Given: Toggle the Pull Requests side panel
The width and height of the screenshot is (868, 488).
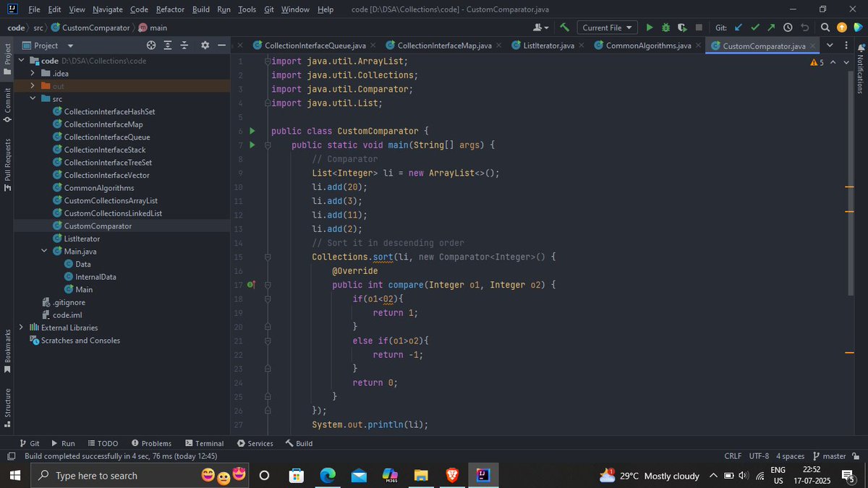Looking at the screenshot, I should 7,164.
